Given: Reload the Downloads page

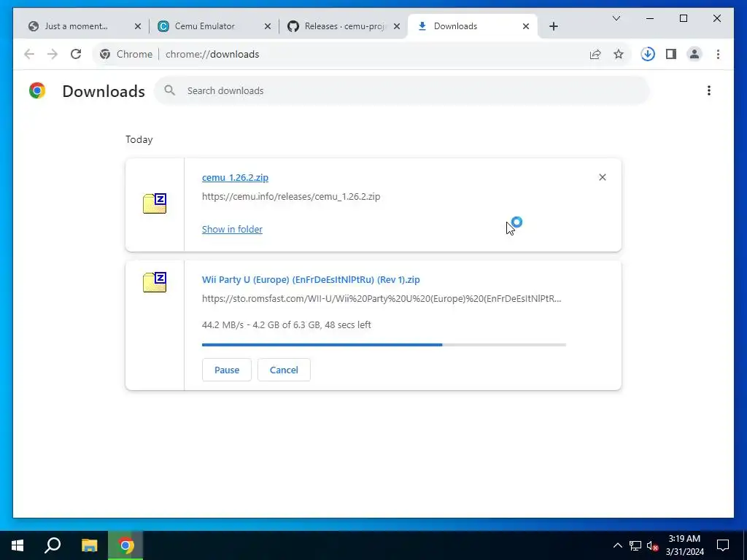Looking at the screenshot, I should coord(76,54).
